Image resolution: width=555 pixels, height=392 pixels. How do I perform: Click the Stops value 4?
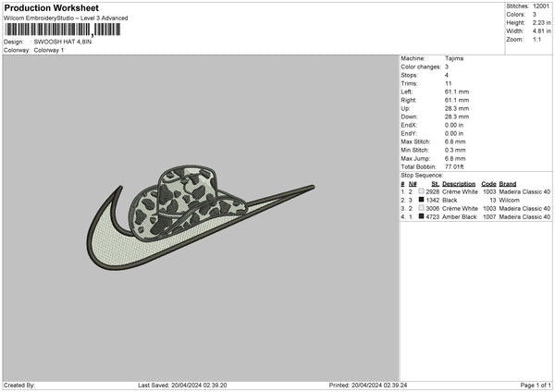pyautogui.click(x=447, y=75)
